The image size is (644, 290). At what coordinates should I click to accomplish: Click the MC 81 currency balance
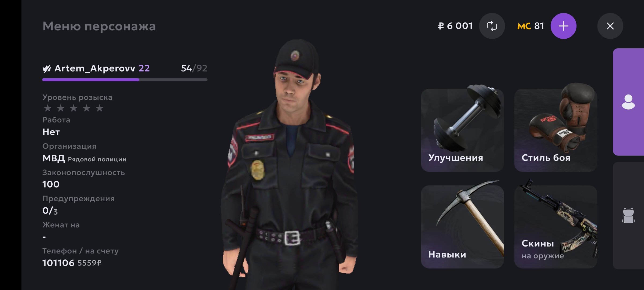click(531, 26)
